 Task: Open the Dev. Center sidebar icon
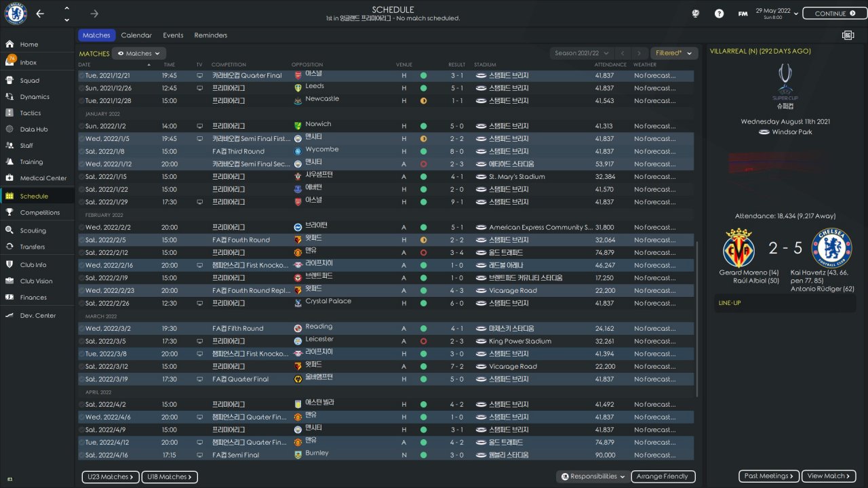(x=9, y=315)
